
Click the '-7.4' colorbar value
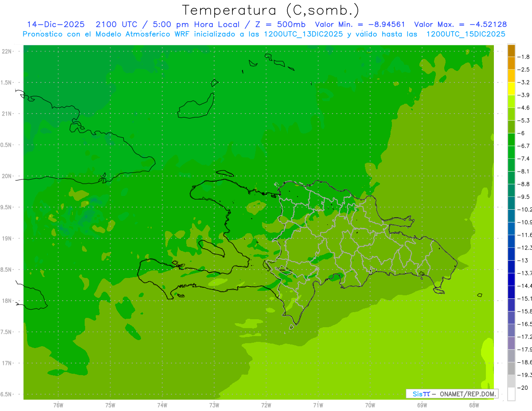pyautogui.click(x=524, y=159)
